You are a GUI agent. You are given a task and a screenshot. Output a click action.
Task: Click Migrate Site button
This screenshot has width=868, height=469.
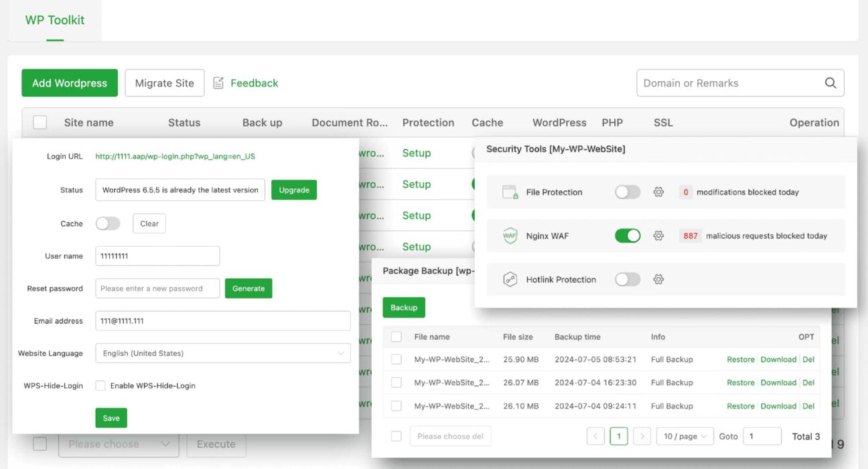(x=165, y=83)
